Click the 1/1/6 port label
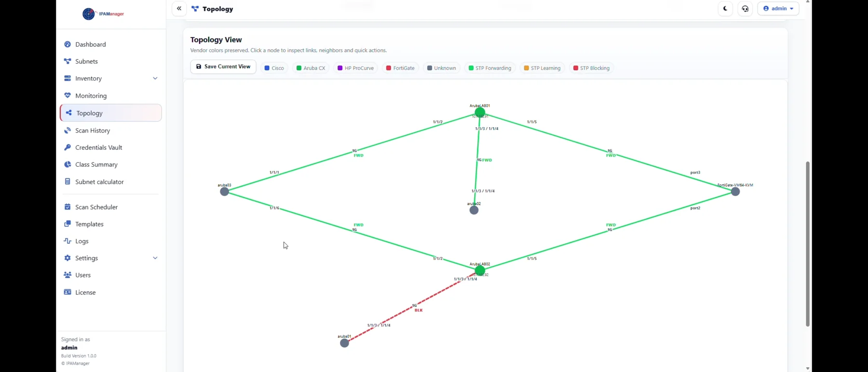Viewport: 868px width, 372px height. pyautogui.click(x=274, y=208)
